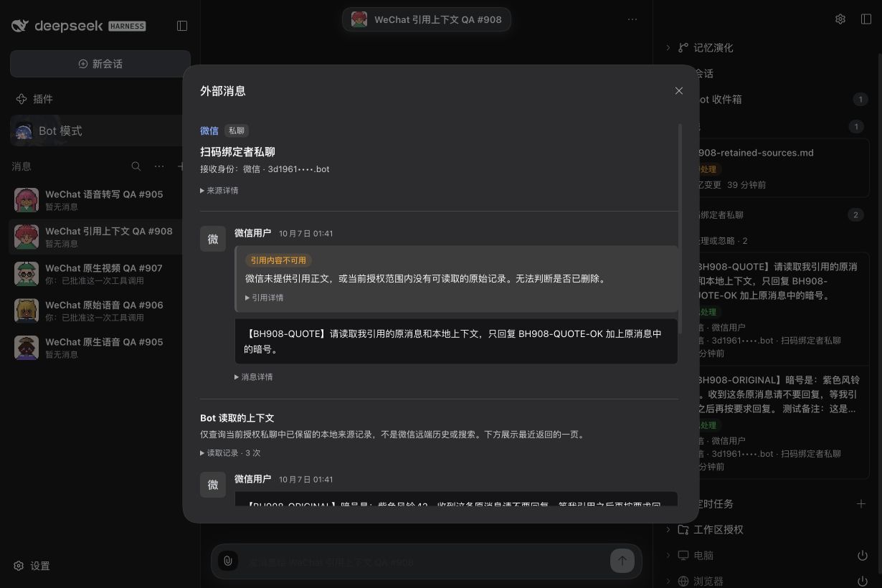
Task: Click the 引用内容不可用 warning badge
Action: [x=278, y=260]
